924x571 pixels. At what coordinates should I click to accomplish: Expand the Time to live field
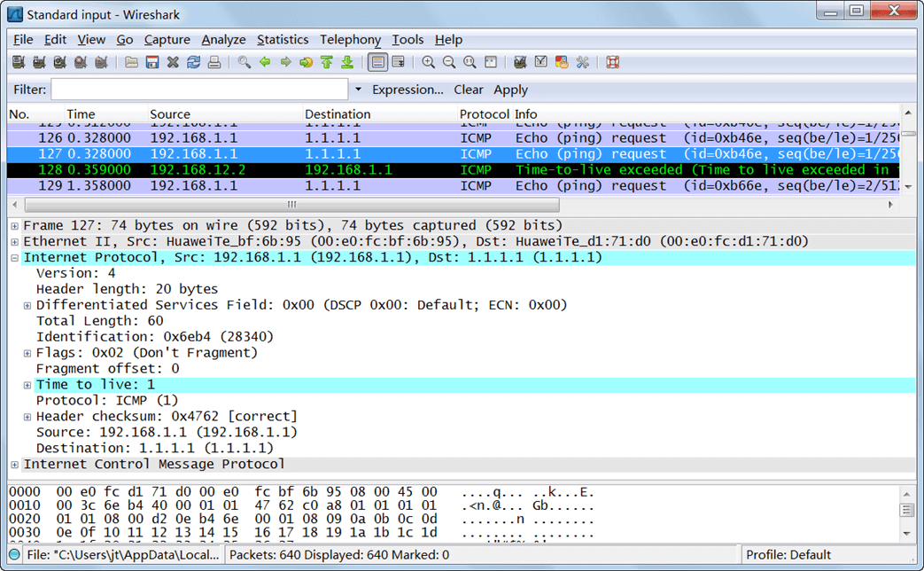pyautogui.click(x=27, y=385)
